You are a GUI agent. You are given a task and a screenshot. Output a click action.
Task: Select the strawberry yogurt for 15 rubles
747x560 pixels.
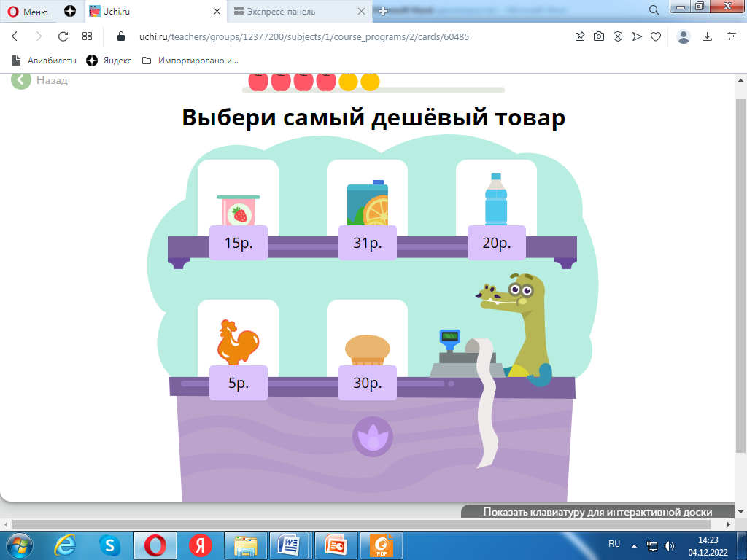238,211
